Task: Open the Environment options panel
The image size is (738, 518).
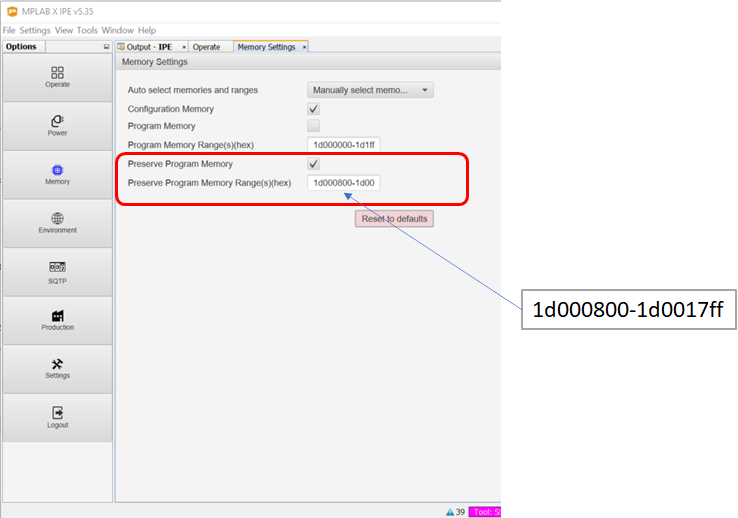Action: coord(57,223)
